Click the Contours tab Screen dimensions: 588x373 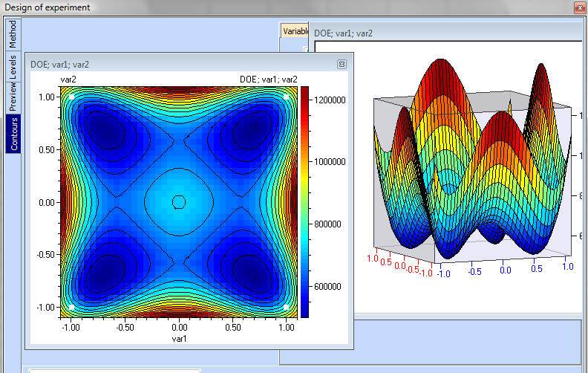13,133
